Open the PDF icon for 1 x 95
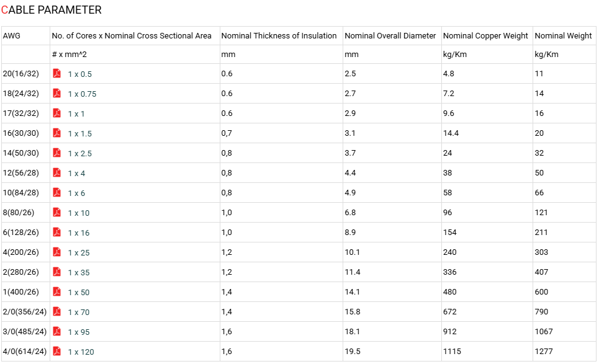Image resolution: width=599 pixels, height=364 pixels. coord(57,331)
